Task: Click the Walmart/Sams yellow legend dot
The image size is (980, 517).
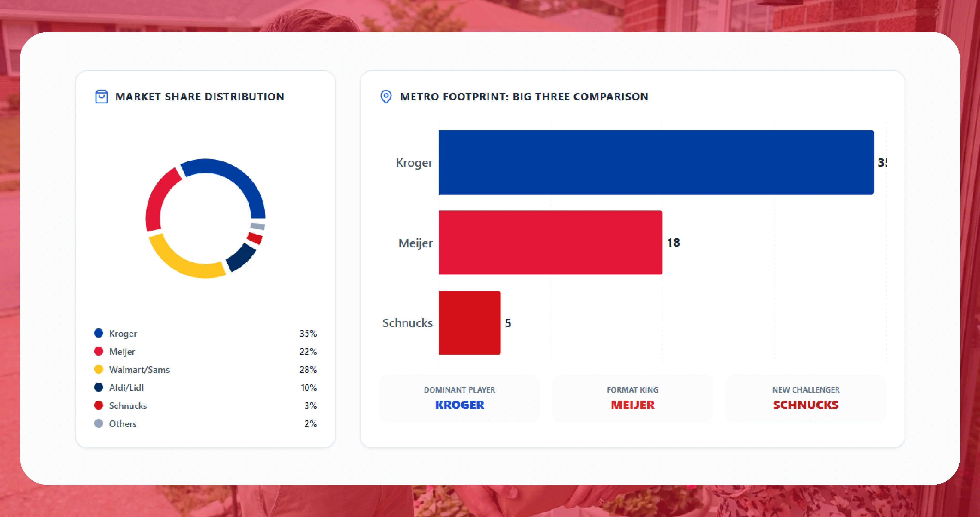Action: pyautogui.click(x=99, y=369)
